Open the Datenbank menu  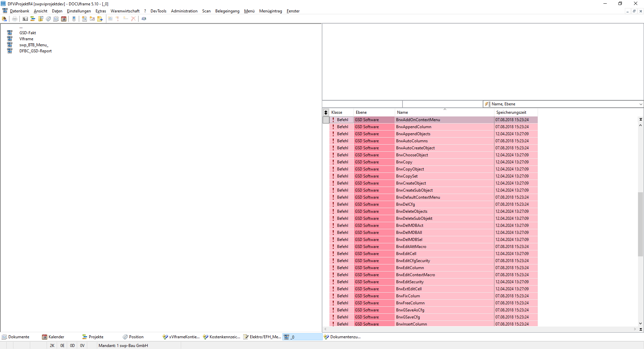click(x=19, y=11)
